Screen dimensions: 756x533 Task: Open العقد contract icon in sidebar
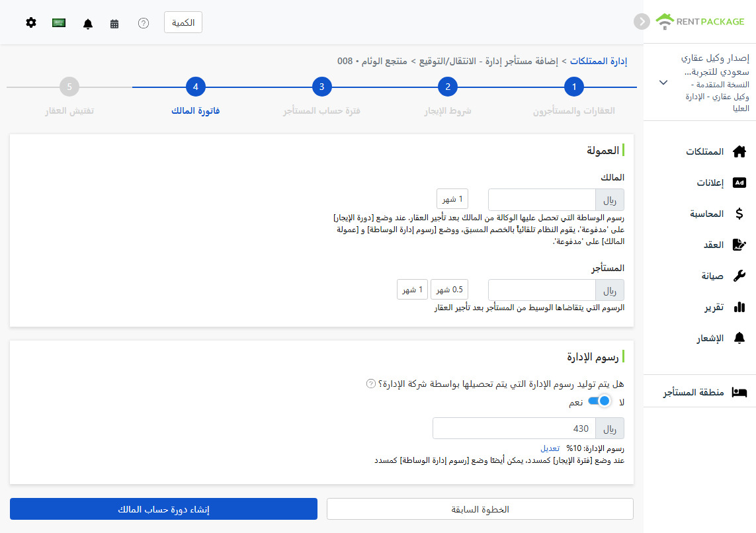tap(739, 245)
